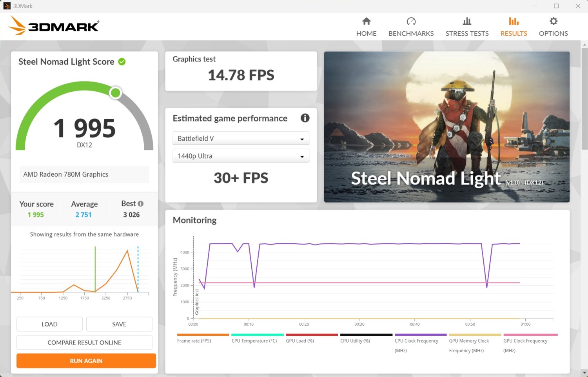Click the Steel Nomad Light artwork image
The width and height of the screenshot is (588, 377).
click(x=446, y=127)
